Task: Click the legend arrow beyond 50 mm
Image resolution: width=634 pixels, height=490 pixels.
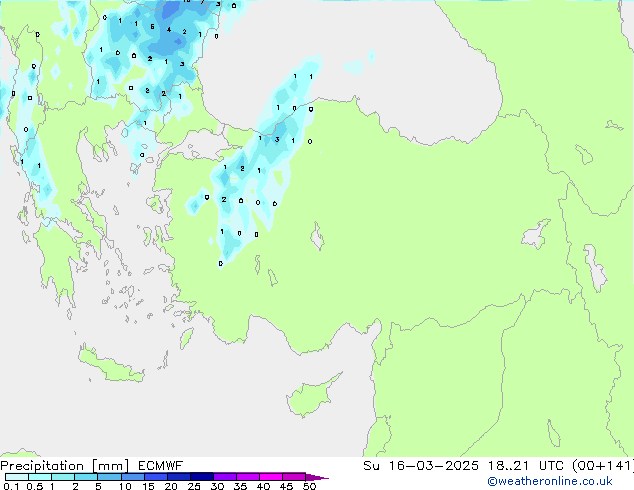Action: point(317,477)
